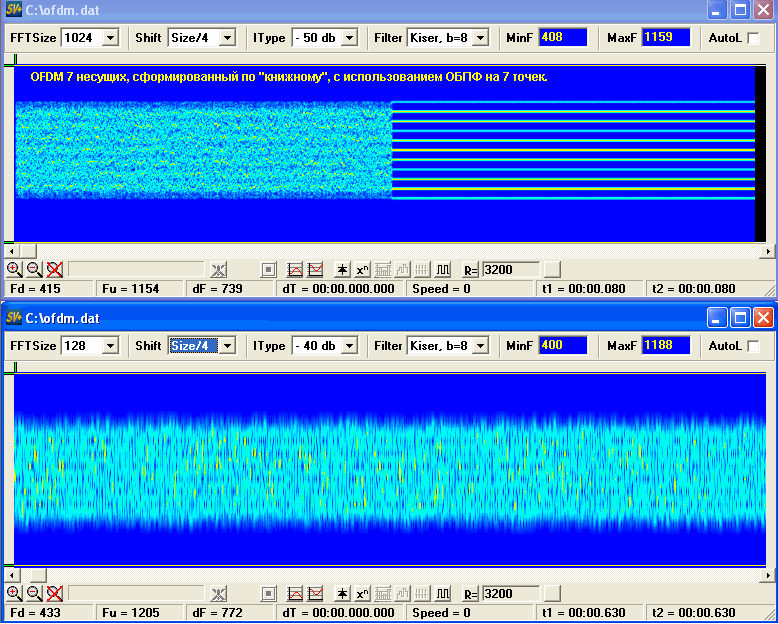This screenshot has width=778, height=624.
Task: Click MinF field showing 408
Action: pos(563,38)
